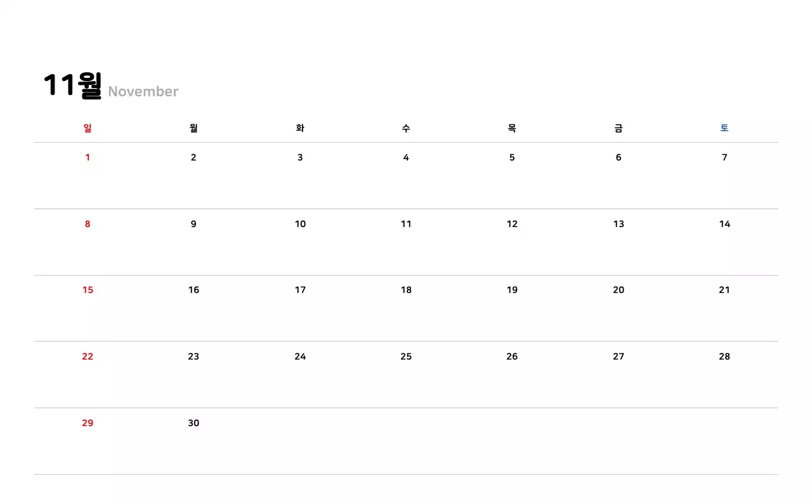Click the 11월 month title
This screenshot has width=812, height=504.
(72, 86)
